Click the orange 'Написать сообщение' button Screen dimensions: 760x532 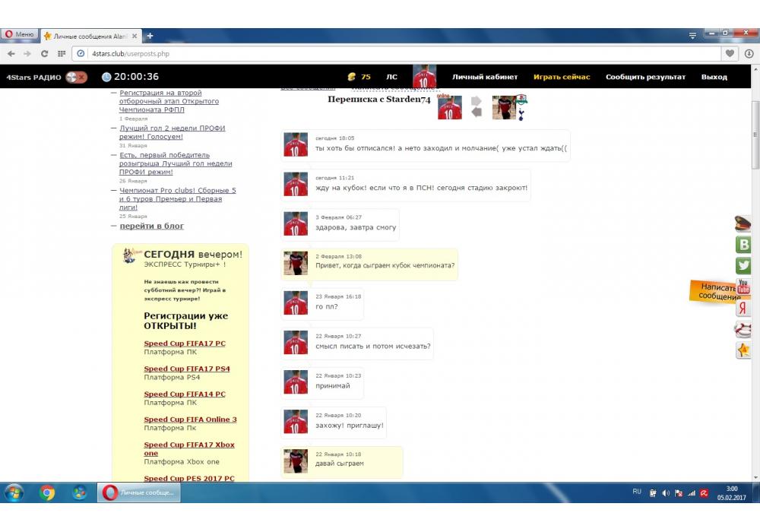715,292
